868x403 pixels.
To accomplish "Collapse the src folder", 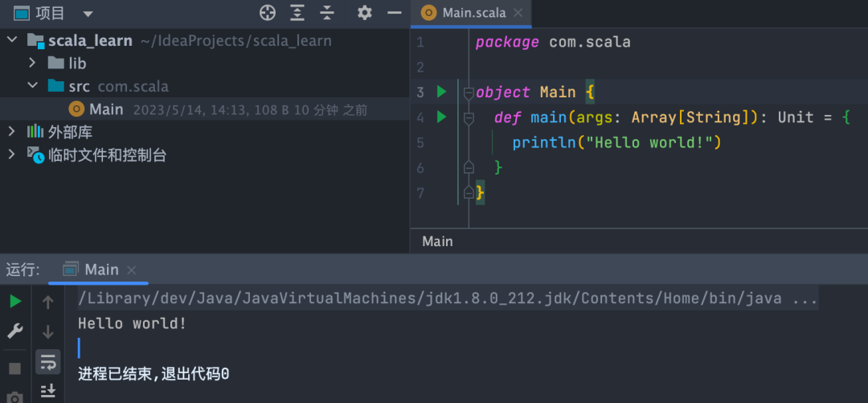I will tap(33, 86).
